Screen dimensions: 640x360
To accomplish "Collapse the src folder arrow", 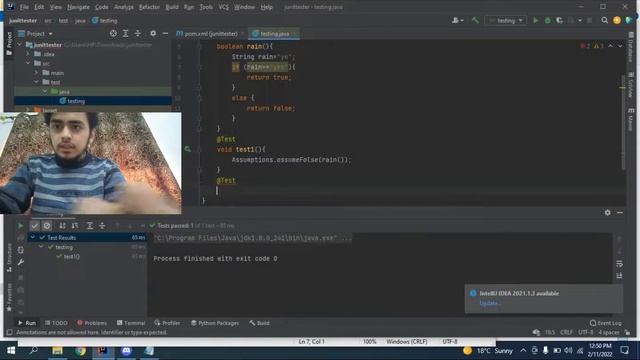I will (x=28, y=63).
